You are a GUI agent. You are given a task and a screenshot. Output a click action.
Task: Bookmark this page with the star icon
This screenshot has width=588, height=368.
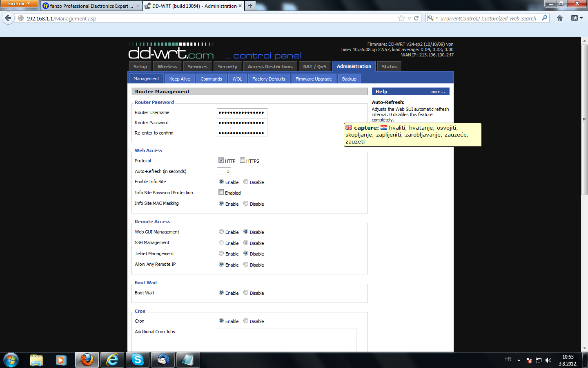[401, 18]
